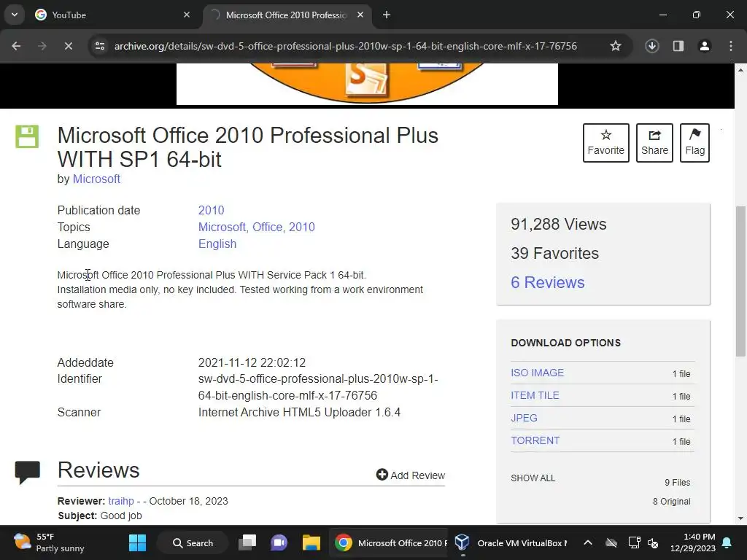The image size is (747, 560).
Task: Open a new browser tab
Action: (x=387, y=15)
